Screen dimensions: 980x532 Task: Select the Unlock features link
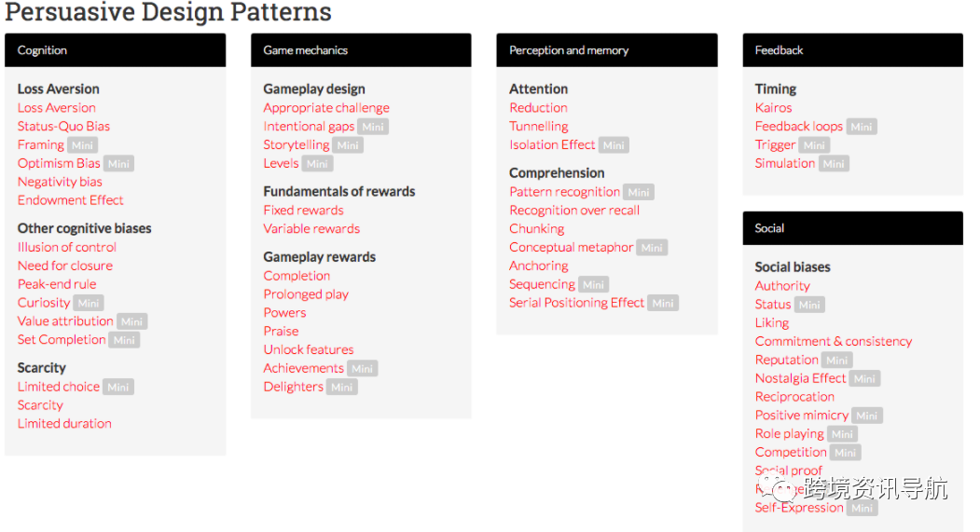pyautogui.click(x=308, y=349)
